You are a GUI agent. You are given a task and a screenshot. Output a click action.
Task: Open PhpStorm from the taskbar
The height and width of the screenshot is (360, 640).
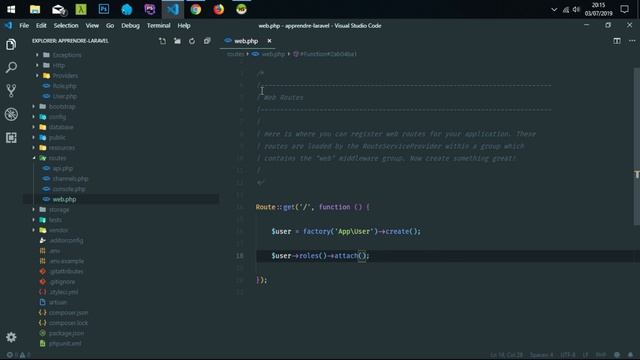150,9
